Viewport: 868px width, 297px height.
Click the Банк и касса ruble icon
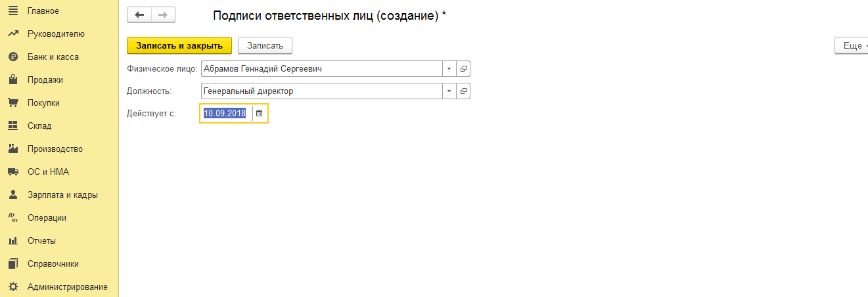click(12, 57)
